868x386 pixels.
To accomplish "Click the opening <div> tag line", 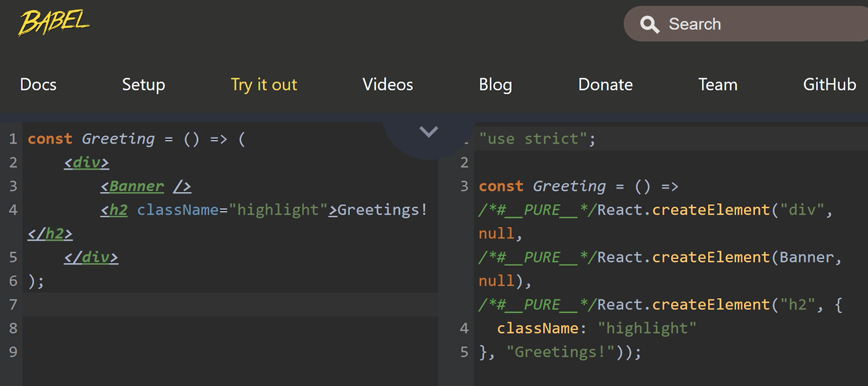I will [86, 163].
